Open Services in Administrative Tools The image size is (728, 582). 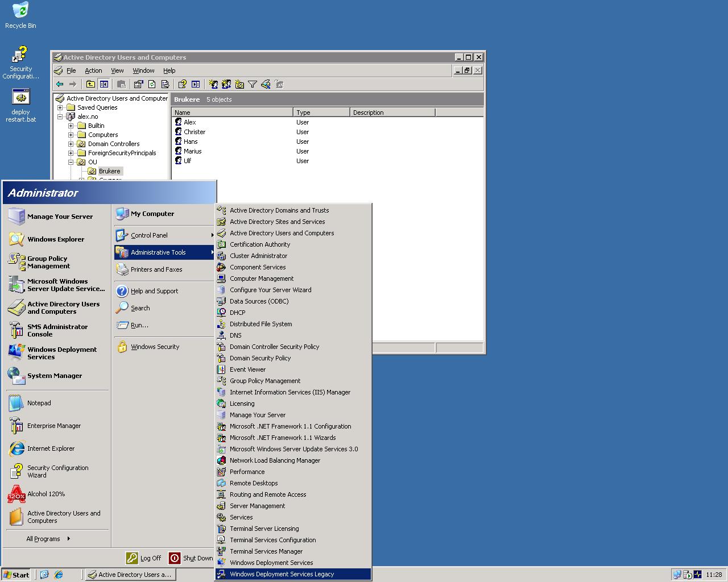click(x=293, y=517)
